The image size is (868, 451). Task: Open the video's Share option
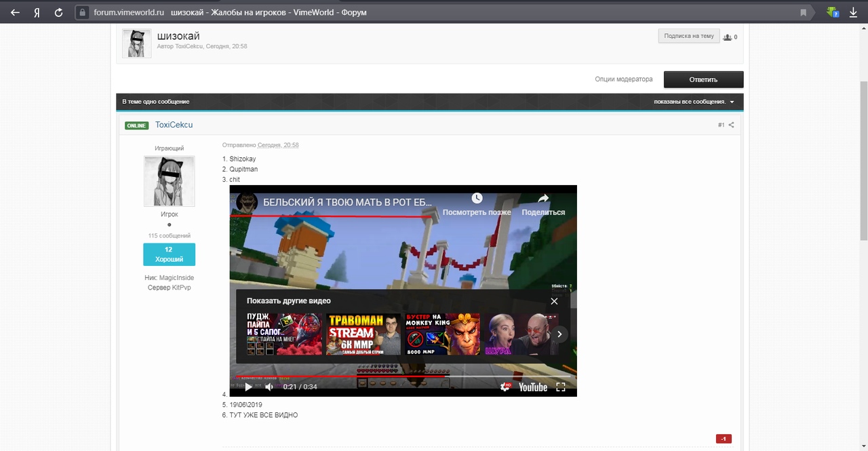(543, 203)
